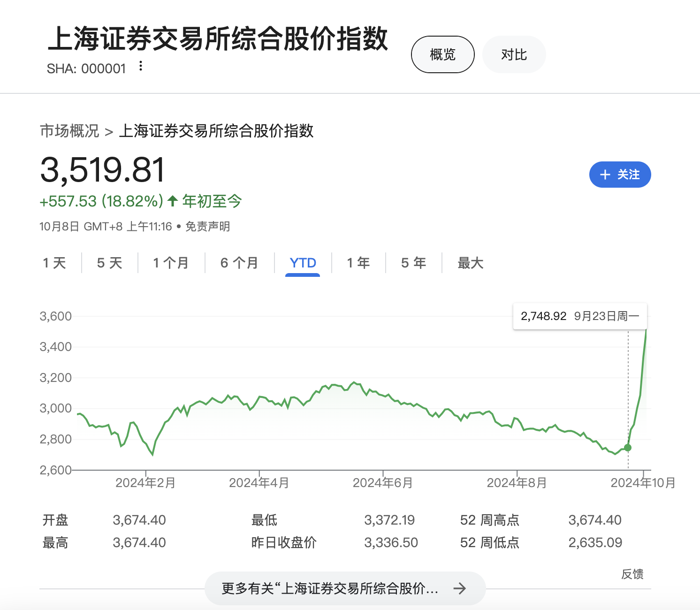Click the 3,000 y-axis label
Screen dimensions: 700x610
(55, 408)
